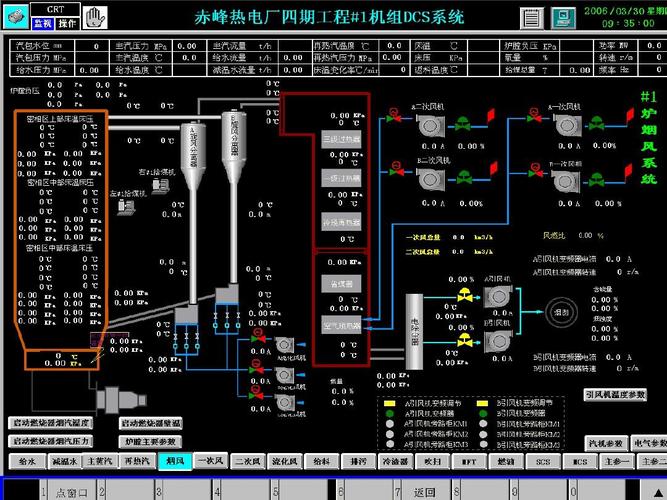This screenshot has width=667, height=500.
Task: Select the A引风机 fan icon
Action: tap(498, 296)
